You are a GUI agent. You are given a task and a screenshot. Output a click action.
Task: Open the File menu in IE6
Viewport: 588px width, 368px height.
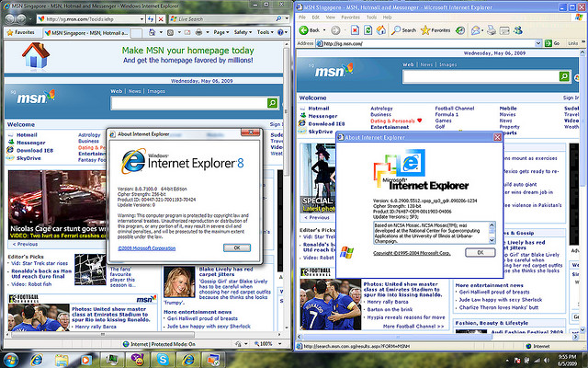[302, 17]
